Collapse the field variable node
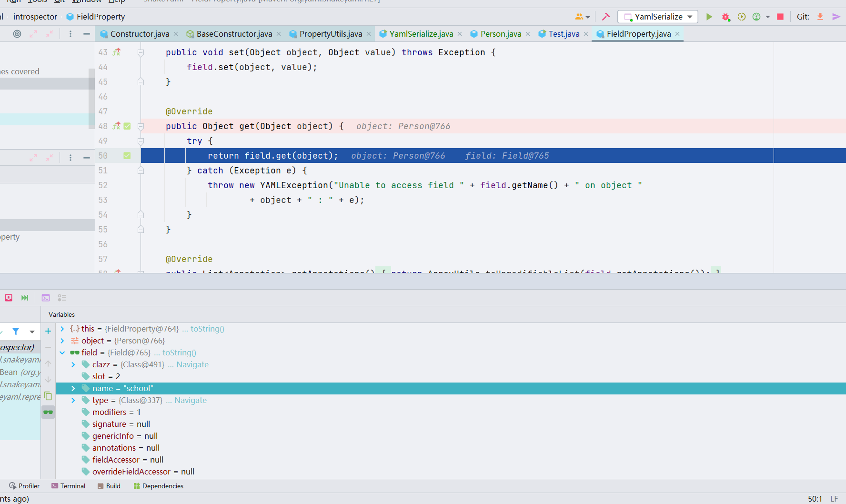Screen dimensions: 846x504 pos(62,353)
